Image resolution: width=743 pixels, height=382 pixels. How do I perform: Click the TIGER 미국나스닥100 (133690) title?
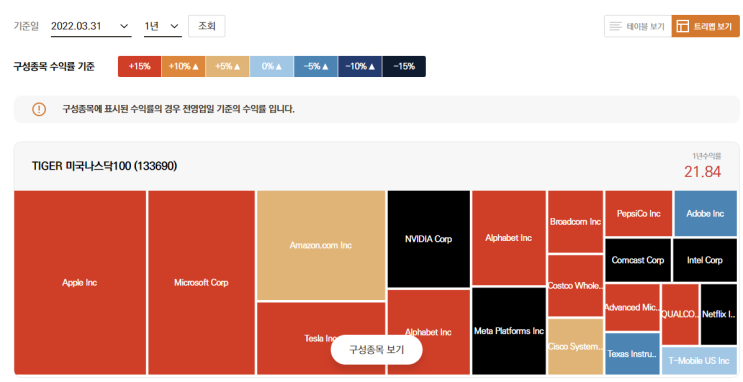104,166
